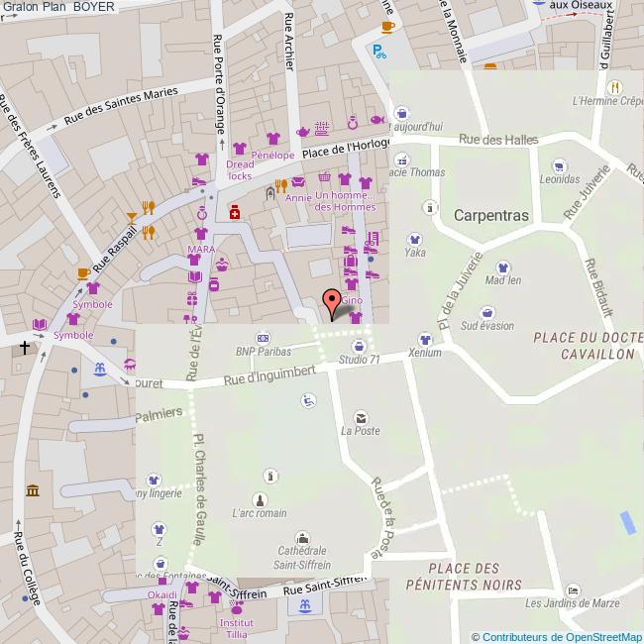Select the Mad'len shop icon
The height and width of the screenshot is (644, 644).
(503, 267)
